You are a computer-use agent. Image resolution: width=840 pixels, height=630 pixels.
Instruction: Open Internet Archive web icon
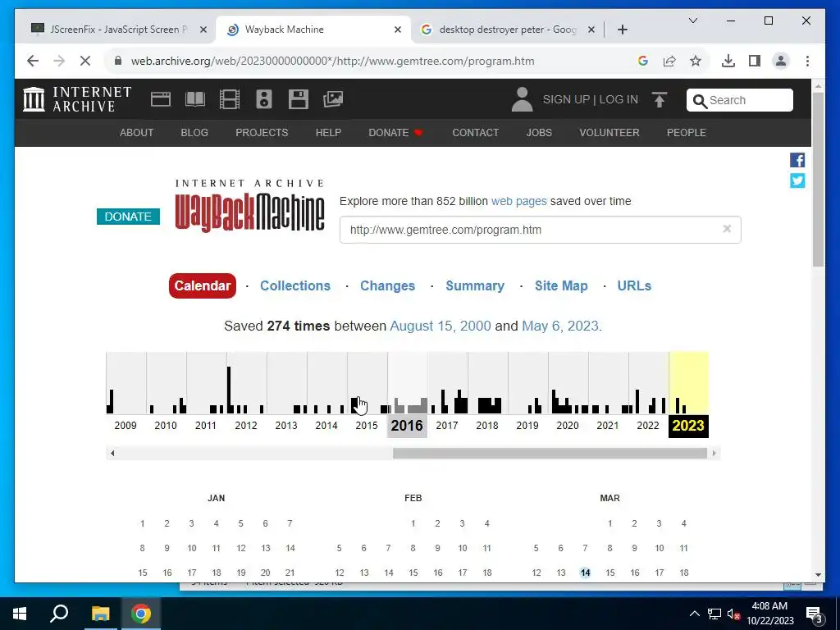click(x=161, y=99)
